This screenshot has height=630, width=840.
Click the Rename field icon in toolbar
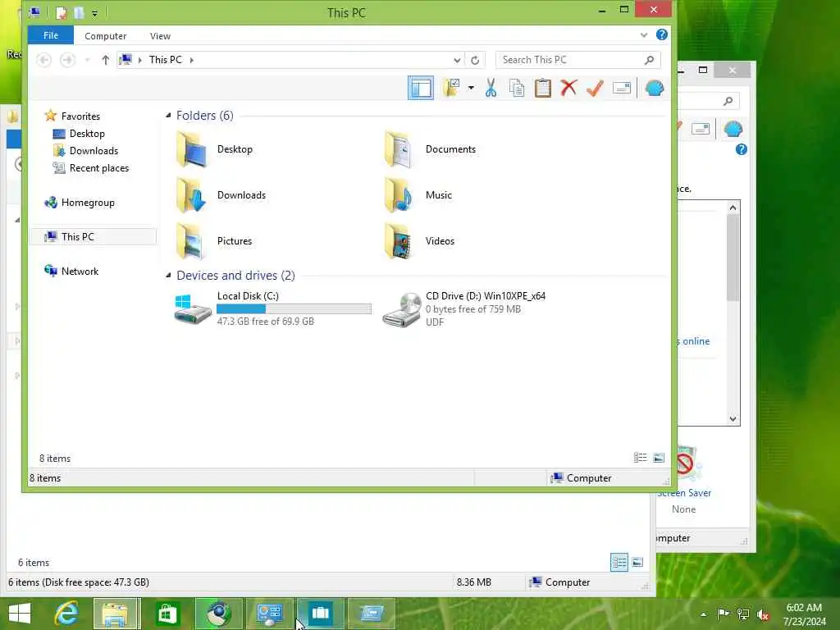tap(622, 88)
